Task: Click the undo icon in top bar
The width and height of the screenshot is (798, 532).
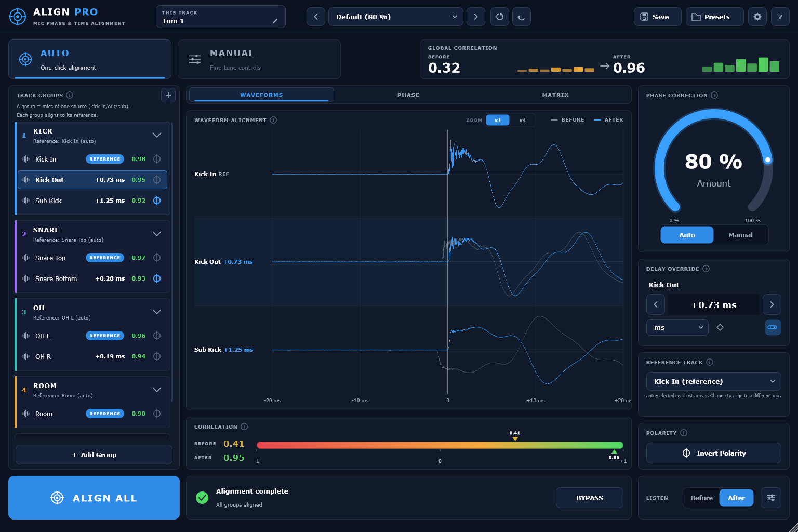Action: click(x=521, y=17)
